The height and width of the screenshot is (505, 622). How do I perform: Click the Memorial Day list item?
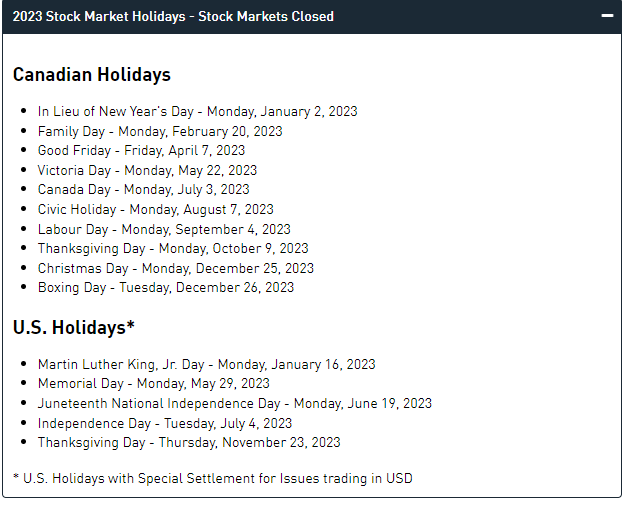pyautogui.click(x=154, y=383)
